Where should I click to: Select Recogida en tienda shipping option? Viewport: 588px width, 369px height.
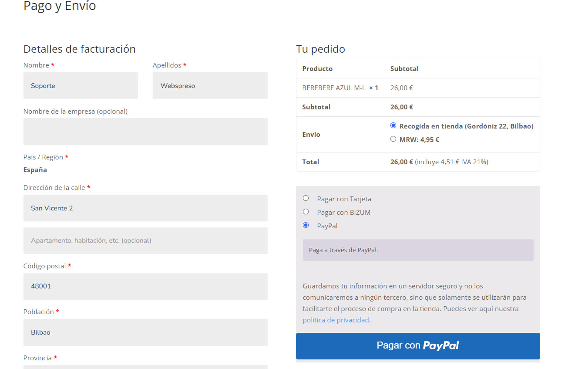pyautogui.click(x=393, y=125)
